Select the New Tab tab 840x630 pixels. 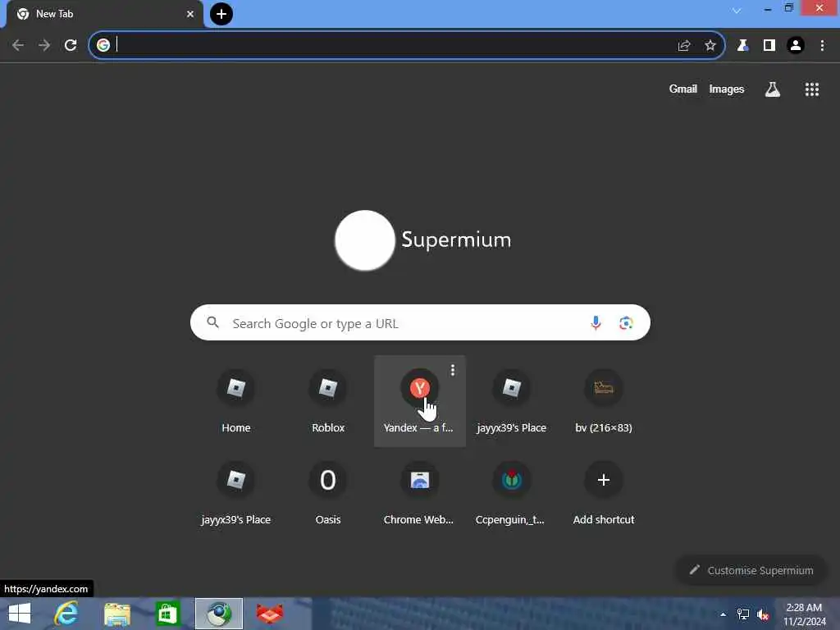[x=104, y=14]
